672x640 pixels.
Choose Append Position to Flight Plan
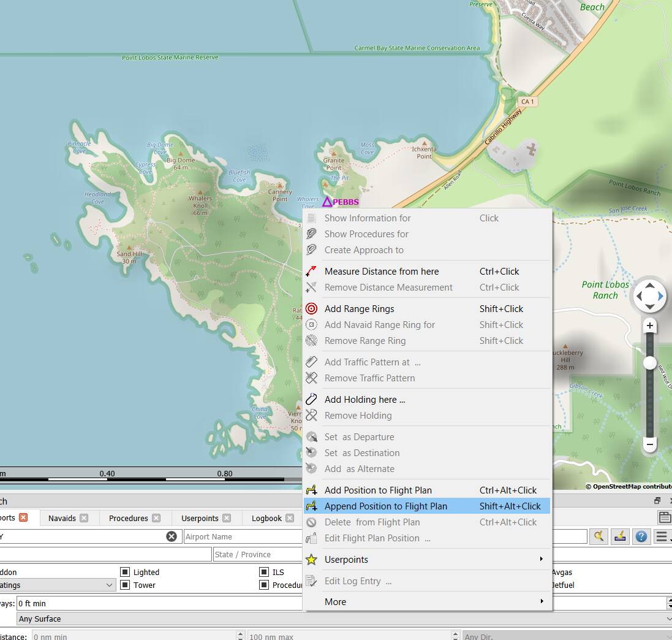[x=426, y=506]
